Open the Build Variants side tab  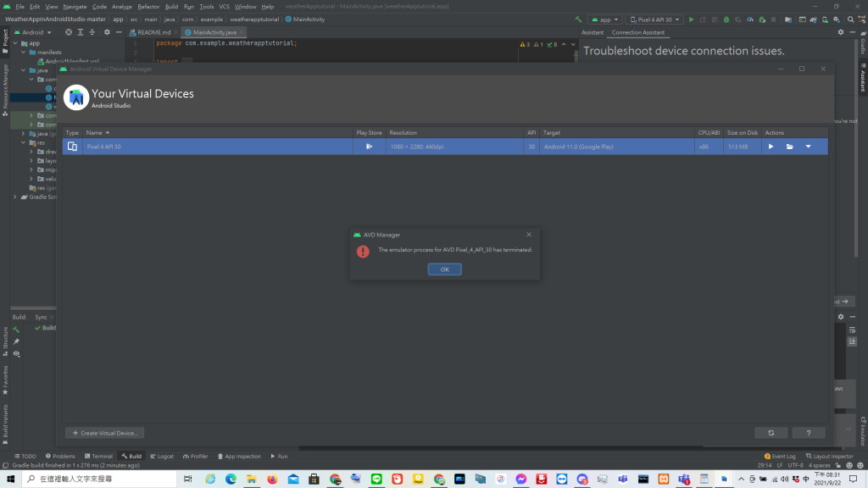[5, 424]
